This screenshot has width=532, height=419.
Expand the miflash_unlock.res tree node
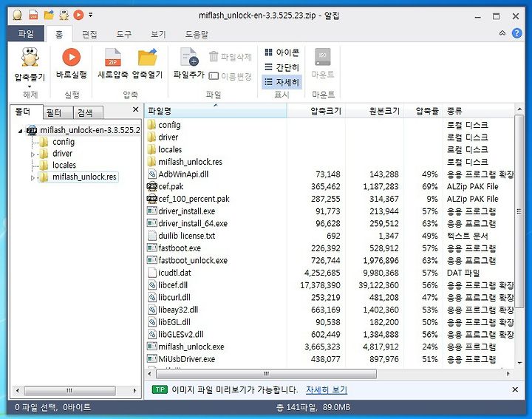click(33, 178)
